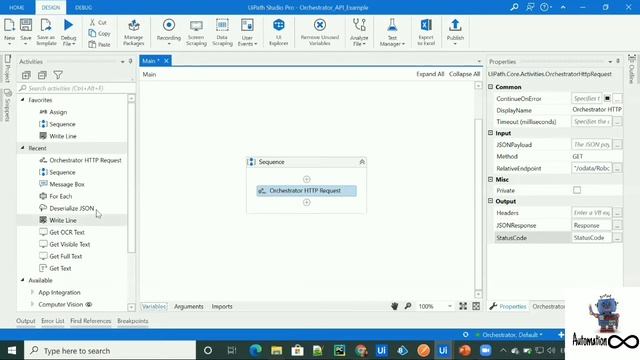Click Copy in the ribbon

[x=100, y=33]
